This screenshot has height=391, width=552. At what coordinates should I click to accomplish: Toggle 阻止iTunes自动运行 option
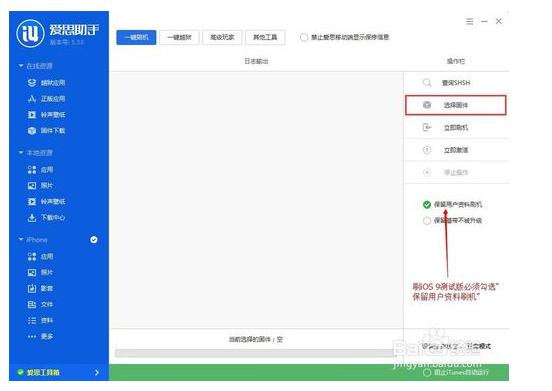[427, 372]
